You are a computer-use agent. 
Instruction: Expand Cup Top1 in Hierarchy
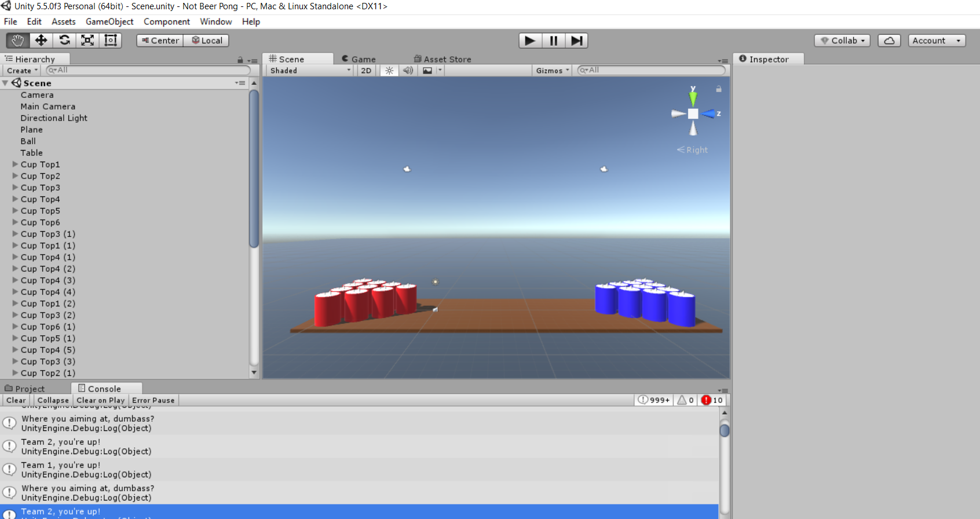coord(15,164)
